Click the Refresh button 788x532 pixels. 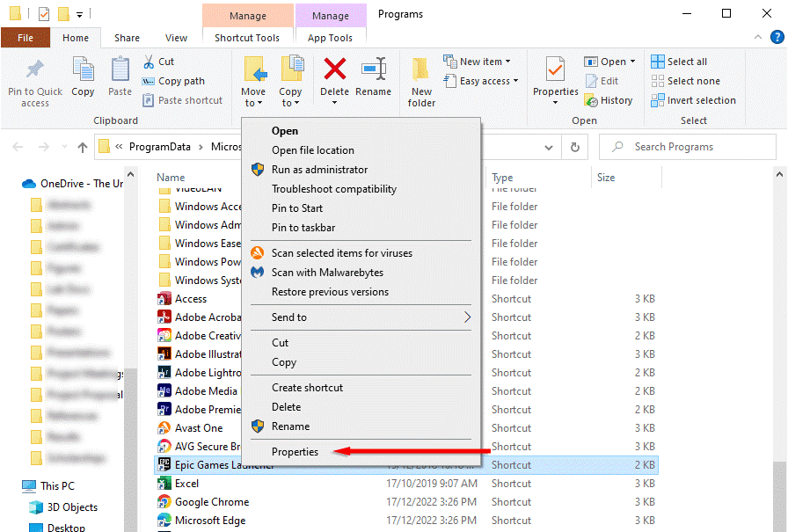click(x=575, y=147)
